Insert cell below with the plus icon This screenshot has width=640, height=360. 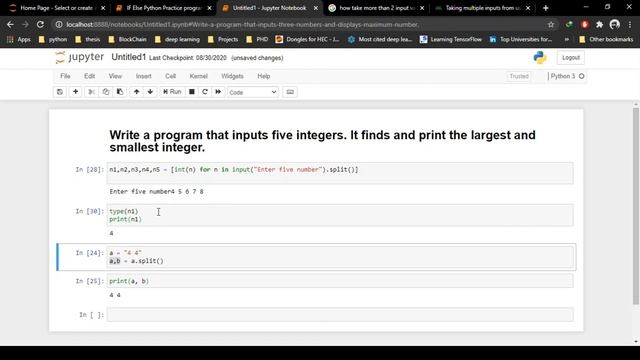(x=76, y=92)
